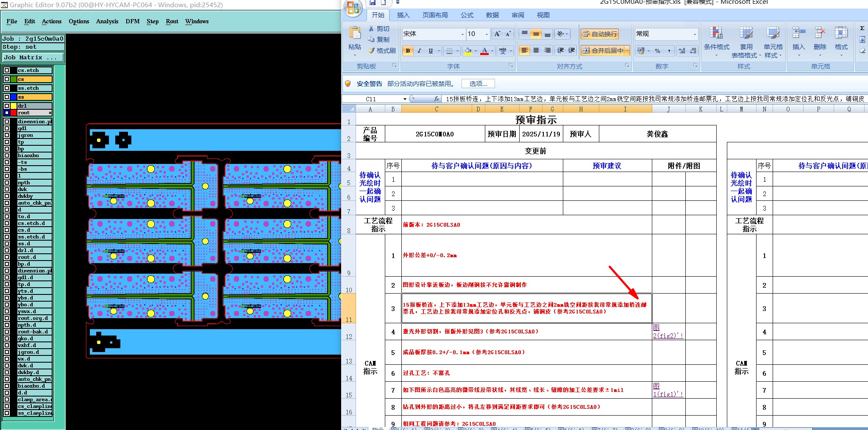Image resolution: width=868 pixels, height=430 pixels.
Task: Click the Clear eraser icon in ribbon
Action: [862, 51]
